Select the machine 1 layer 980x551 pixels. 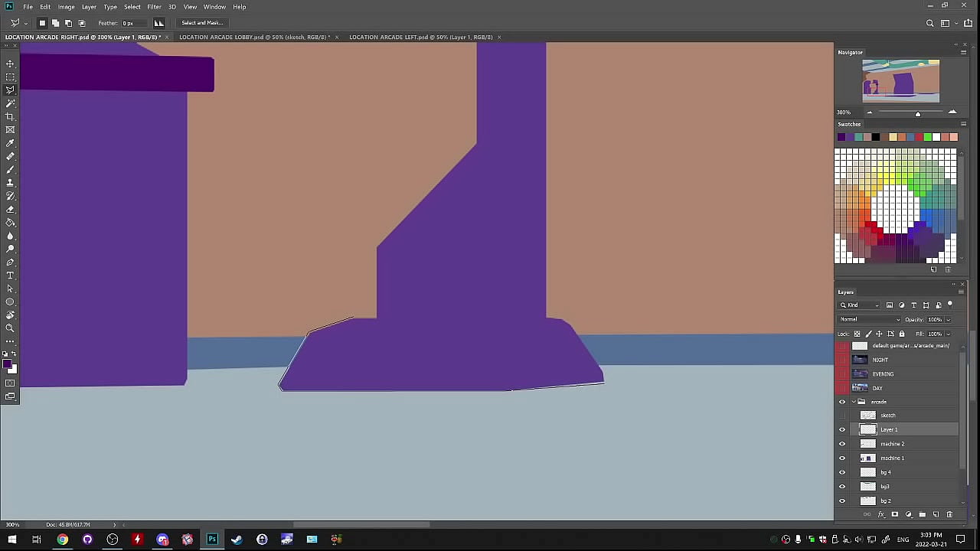tap(892, 458)
